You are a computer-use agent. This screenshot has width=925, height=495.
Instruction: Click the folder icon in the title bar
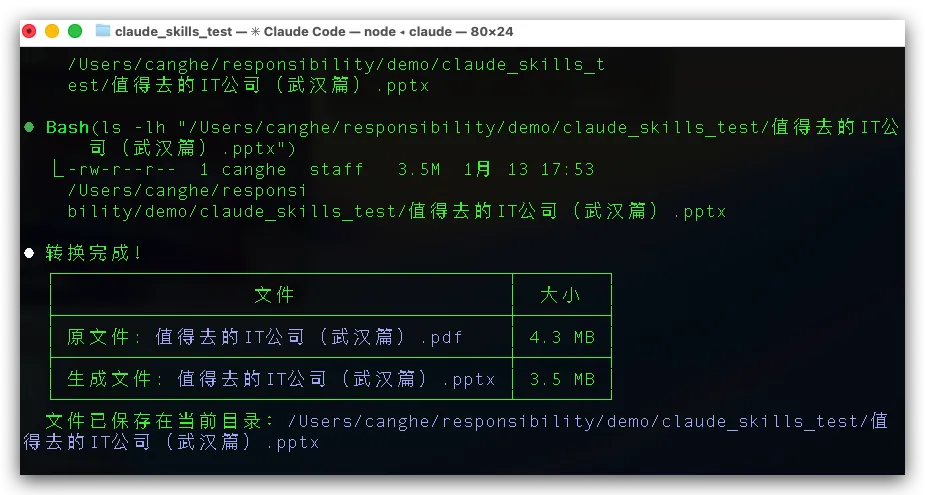(x=103, y=31)
